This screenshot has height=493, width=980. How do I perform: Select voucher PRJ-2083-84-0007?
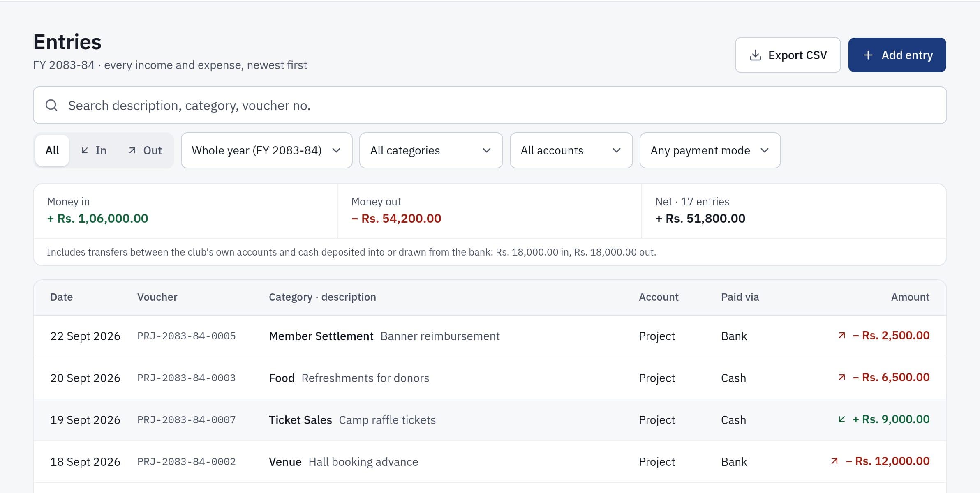click(187, 420)
